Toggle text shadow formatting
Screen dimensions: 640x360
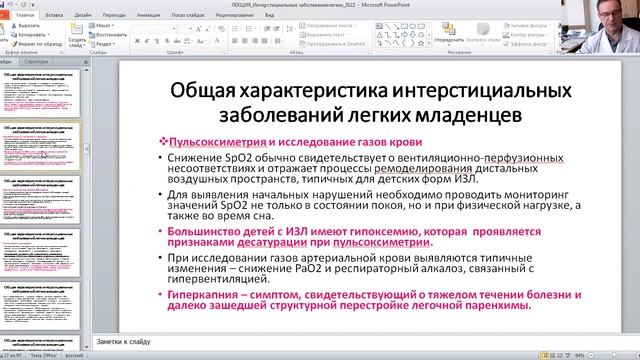167,41
